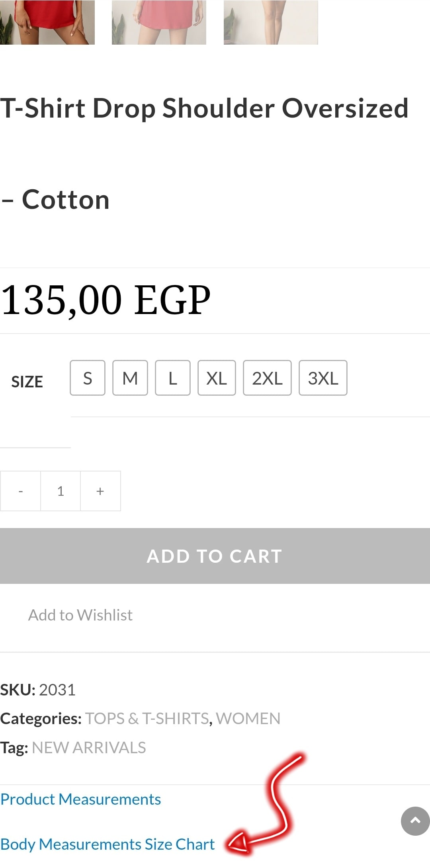Screen dimensions: 430x868
Task: Select size S
Action: pyautogui.click(x=88, y=378)
